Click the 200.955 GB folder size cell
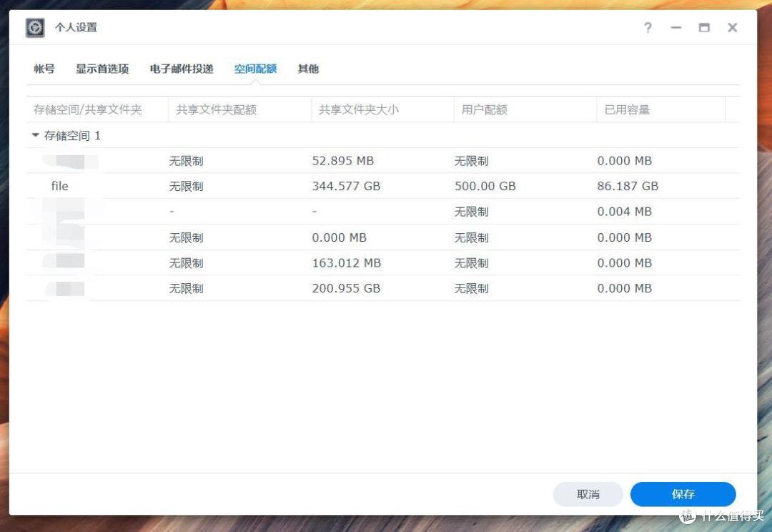 tap(346, 289)
